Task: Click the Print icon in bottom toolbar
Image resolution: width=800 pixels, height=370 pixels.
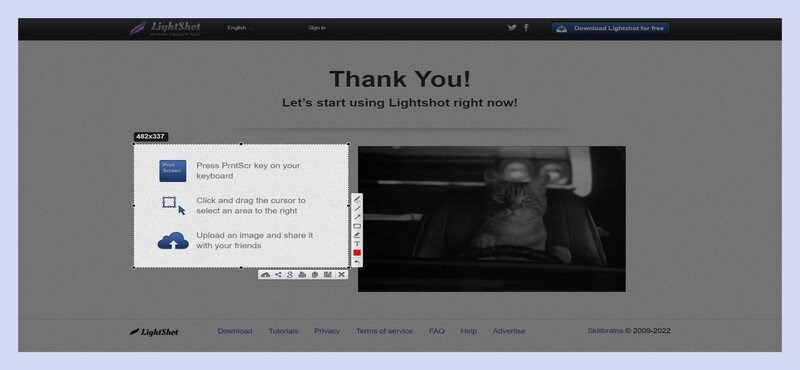Action: (302, 275)
